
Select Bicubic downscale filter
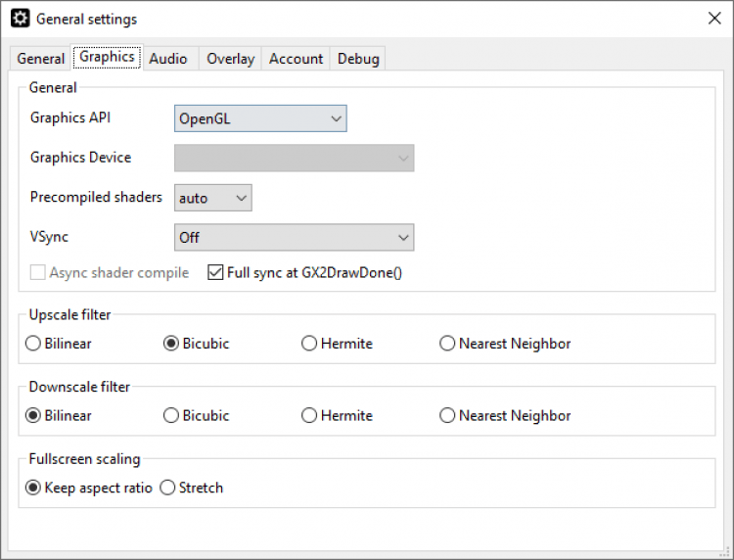click(171, 416)
